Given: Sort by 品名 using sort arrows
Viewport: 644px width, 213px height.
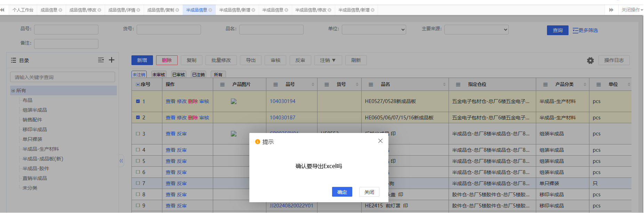Looking at the screenshot, I should coord(444,85).
